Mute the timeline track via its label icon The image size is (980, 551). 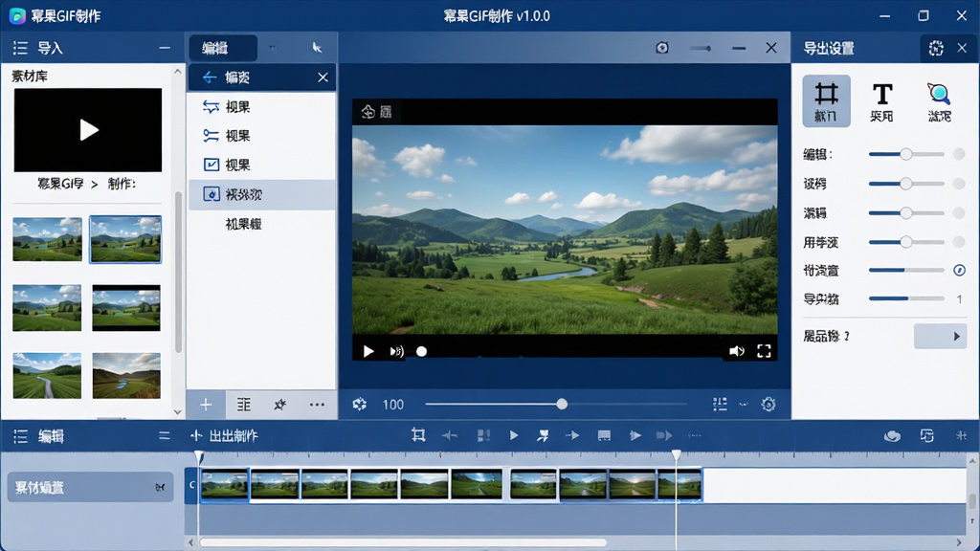[160, 487]
